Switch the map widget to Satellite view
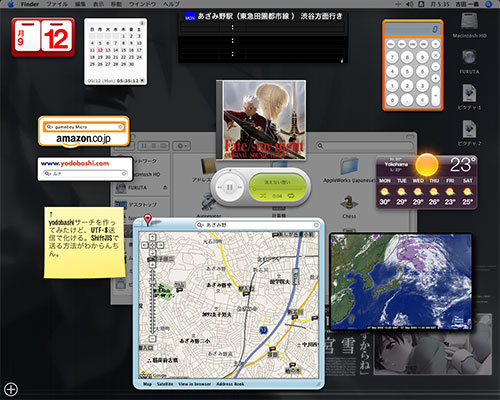Image resolution: width=500 pixels, height=400 pixels. coord(165,384)
